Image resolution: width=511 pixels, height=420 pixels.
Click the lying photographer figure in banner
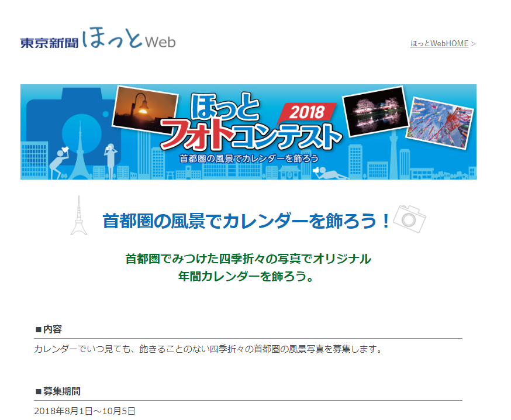click(x=330, y=173)
